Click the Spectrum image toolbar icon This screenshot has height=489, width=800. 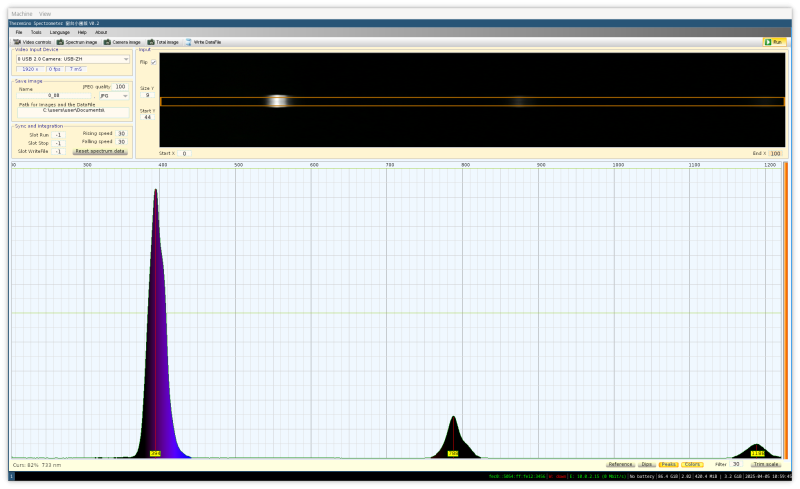click(x=77, y=42)
